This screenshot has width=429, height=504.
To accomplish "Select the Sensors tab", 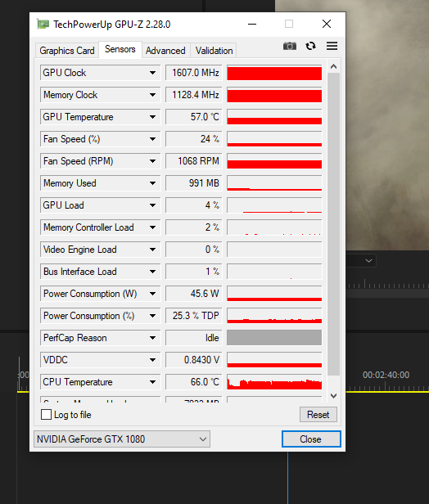I will click(x=120, y=49).
